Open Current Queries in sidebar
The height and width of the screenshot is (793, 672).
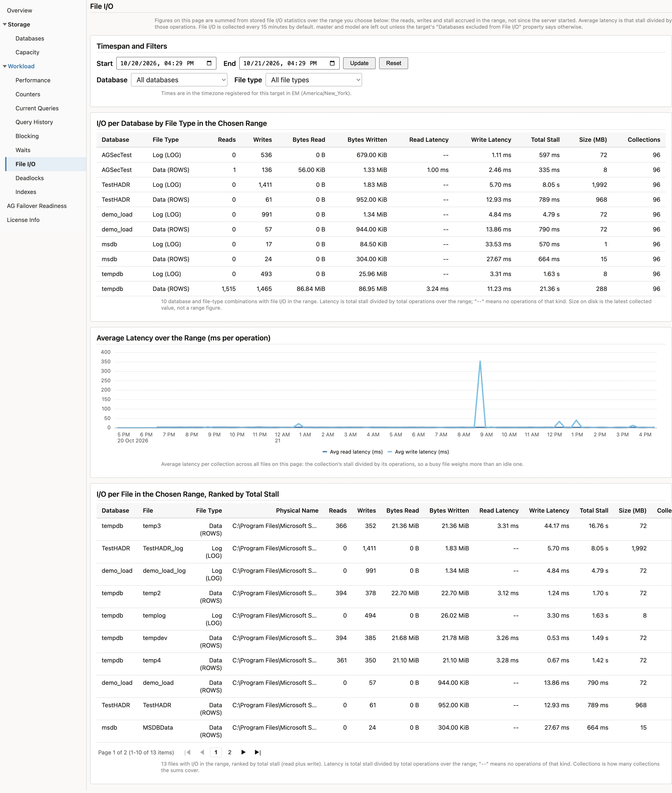click(37, 108)
